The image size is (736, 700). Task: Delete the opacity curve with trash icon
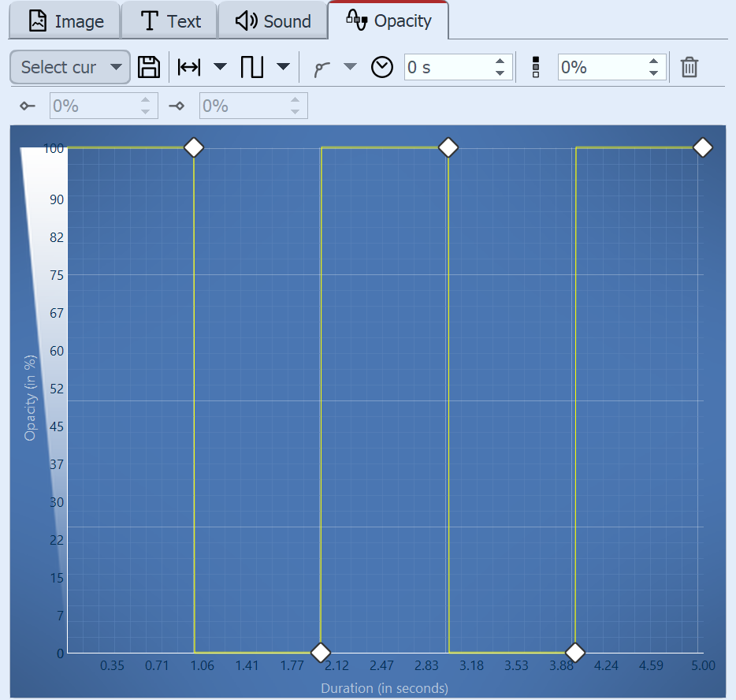[690, 67]
